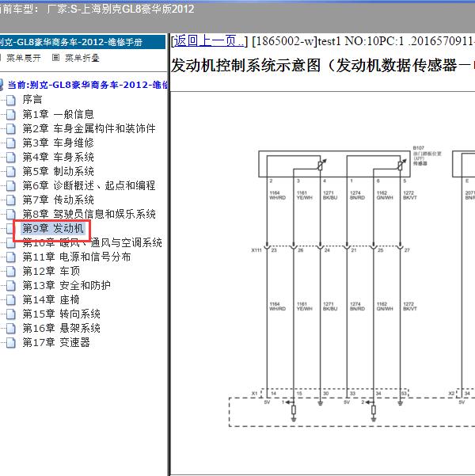This screenshot has height=476, width=475.
Task: Click the page icon beside 第12章
Action: (10, 272)
